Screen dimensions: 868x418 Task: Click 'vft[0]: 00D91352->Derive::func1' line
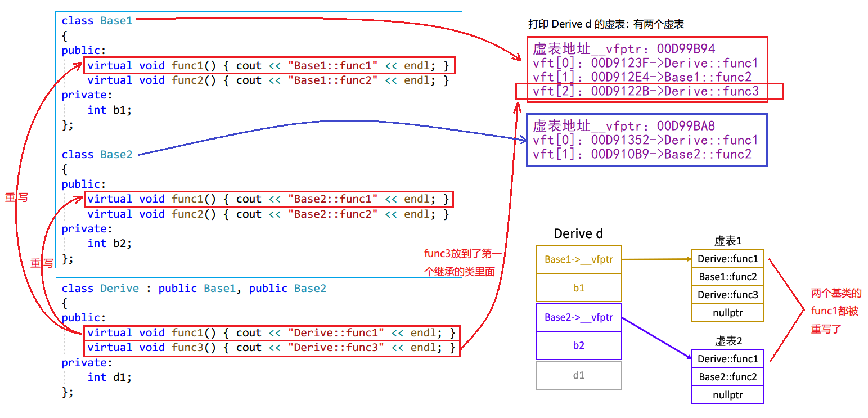[x=645, y=140]
